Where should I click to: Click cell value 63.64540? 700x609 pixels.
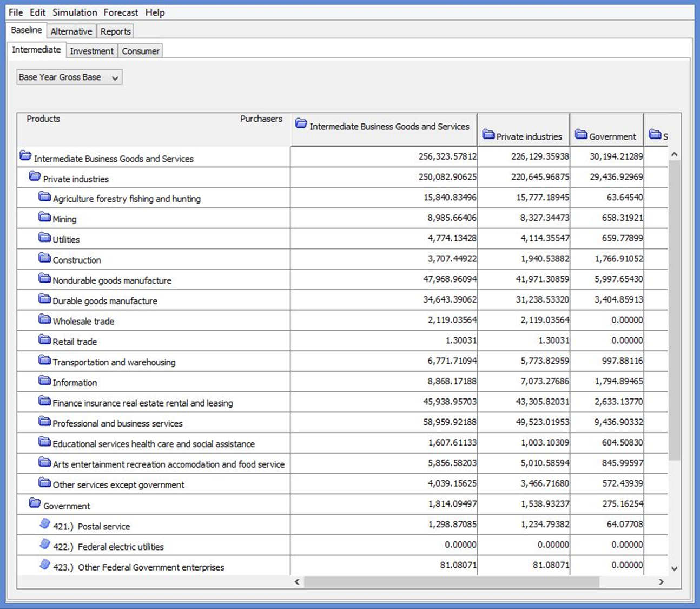pyautogui.click(x=625, y=197)
